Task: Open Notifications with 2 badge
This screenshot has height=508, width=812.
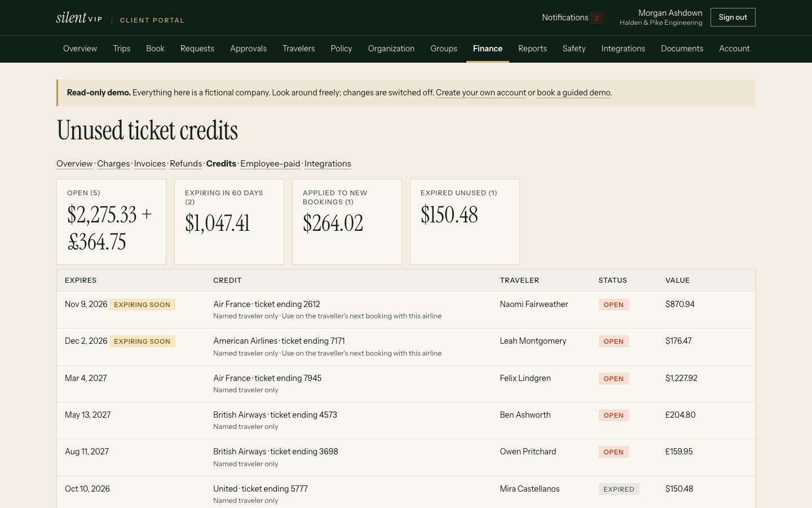Action: (x=572, y=17)
